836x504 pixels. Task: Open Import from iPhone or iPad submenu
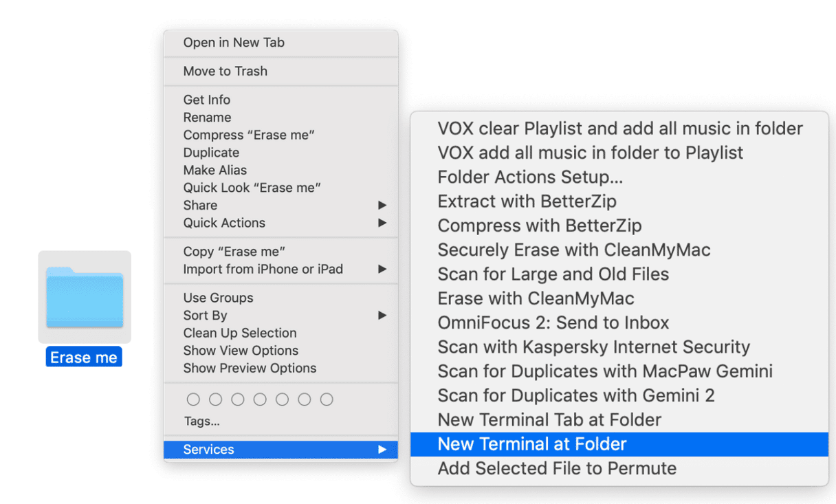point(263,270)
